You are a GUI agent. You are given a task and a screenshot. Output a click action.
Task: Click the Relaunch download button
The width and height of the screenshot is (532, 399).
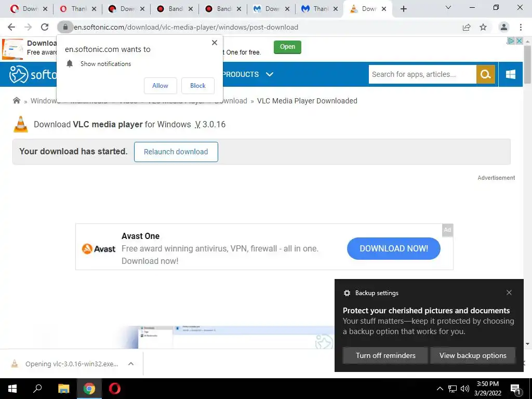[176, 152]
